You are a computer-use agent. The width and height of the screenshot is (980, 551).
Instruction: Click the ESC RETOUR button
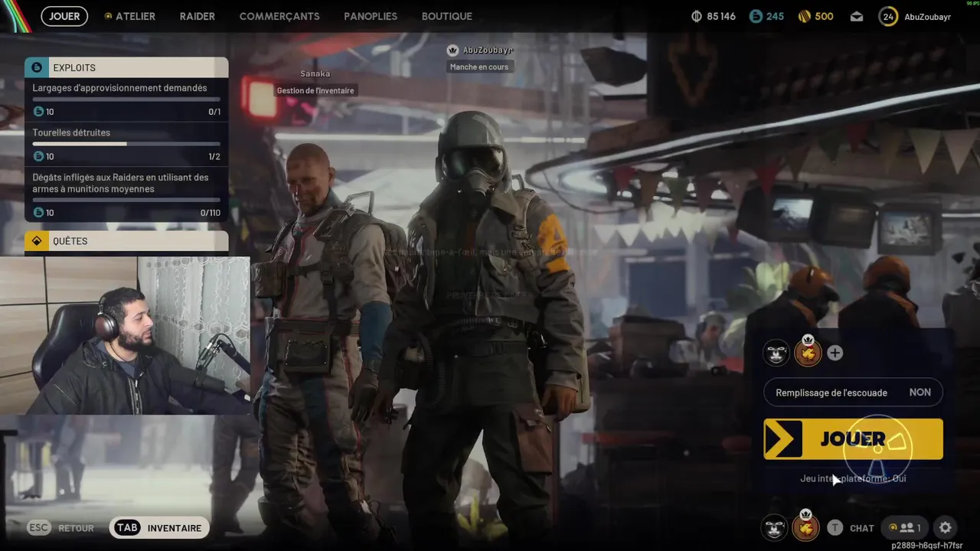point(61,528)
